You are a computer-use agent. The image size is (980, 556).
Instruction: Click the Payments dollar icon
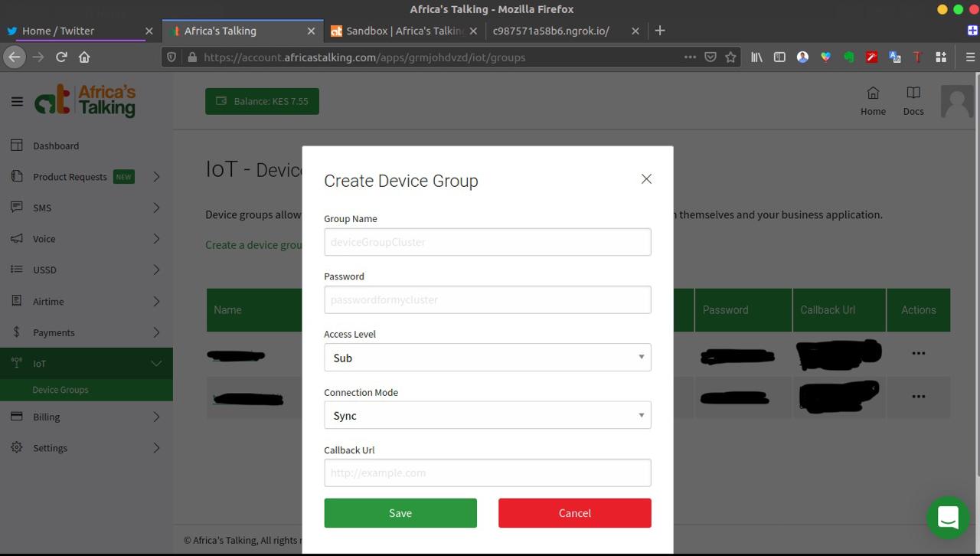[x=17, y=332]
